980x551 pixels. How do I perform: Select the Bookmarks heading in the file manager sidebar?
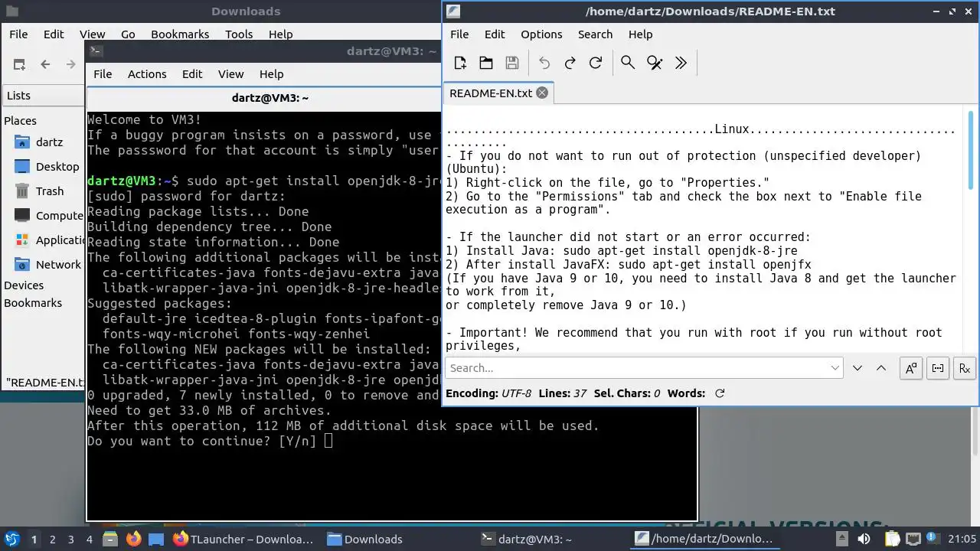[x=33, y=303]
